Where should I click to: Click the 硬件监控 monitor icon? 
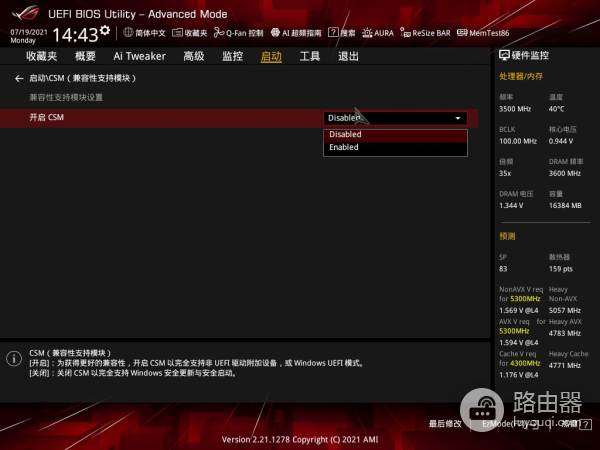504,55
